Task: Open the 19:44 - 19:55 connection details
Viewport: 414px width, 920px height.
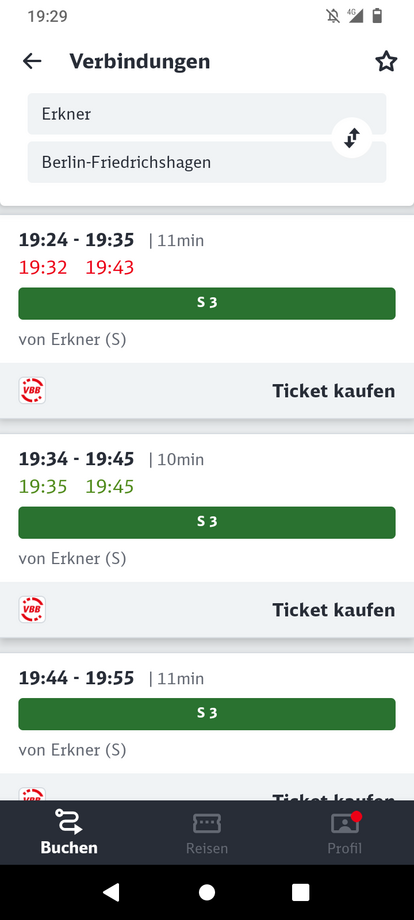Action: (x=207, y=713)
